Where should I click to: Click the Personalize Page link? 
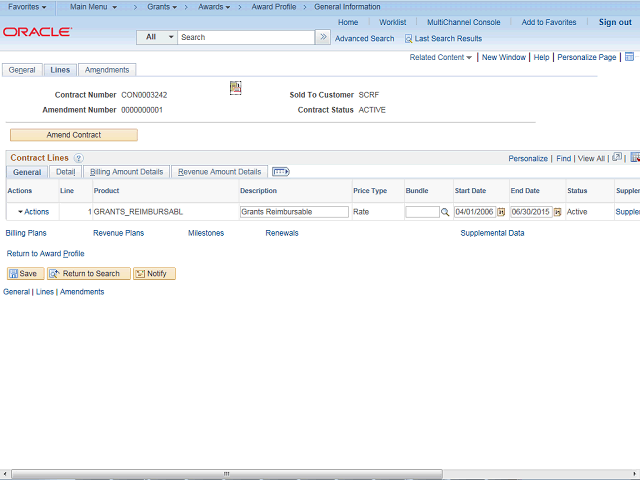pos(587,57)
